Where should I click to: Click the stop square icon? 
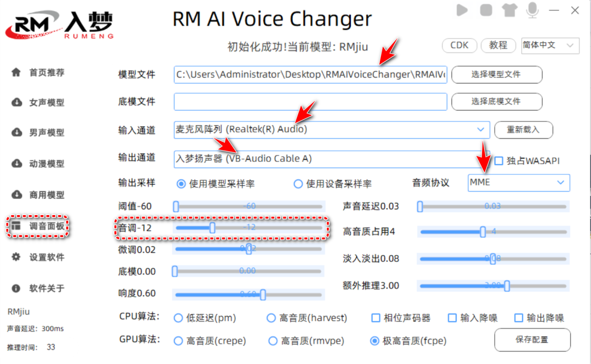coord(485,10)
